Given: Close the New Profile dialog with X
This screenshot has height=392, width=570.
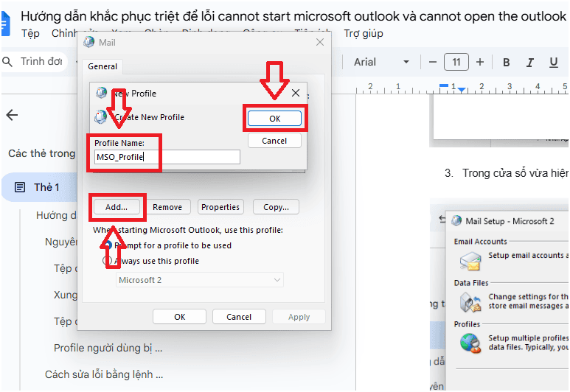Looking at the screenshot, I should (x=296, y=93).
